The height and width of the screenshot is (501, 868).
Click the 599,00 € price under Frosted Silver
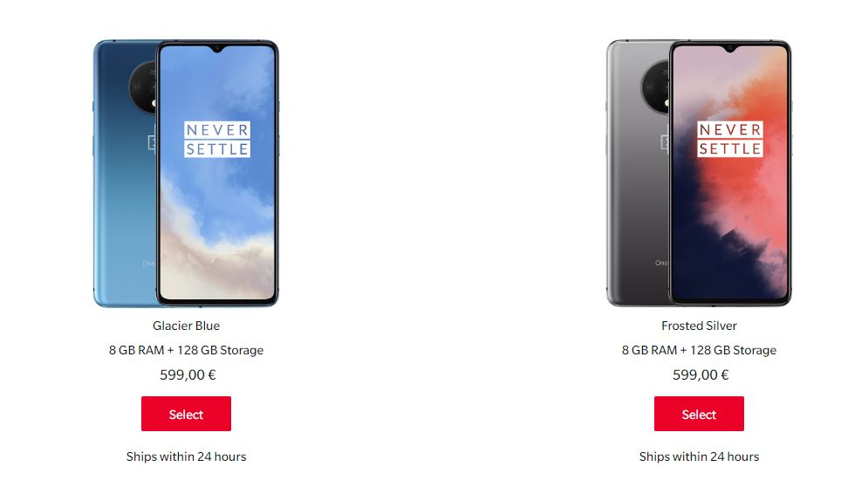(701, 374)
